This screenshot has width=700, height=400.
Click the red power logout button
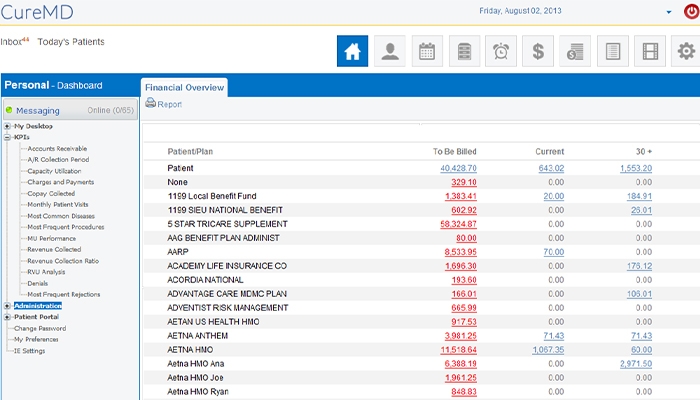pyautogui.click(x=690, y=12)
